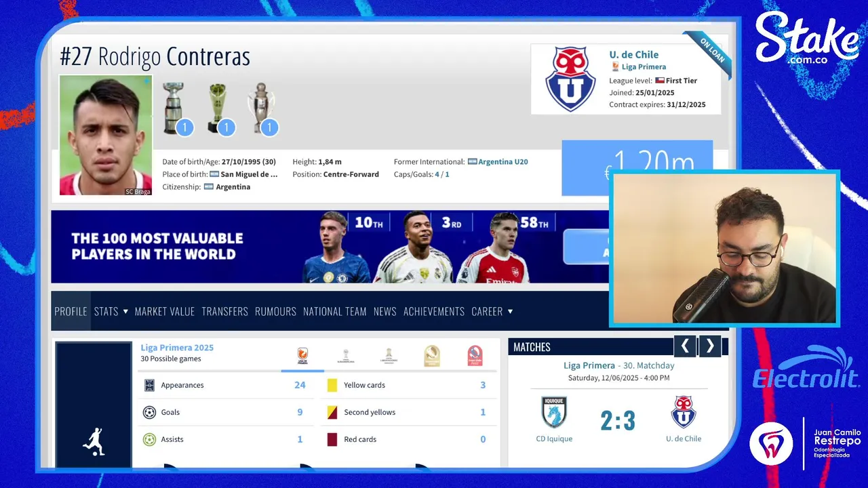
Task: Open the CD Iquique team link
Action: 554,439
